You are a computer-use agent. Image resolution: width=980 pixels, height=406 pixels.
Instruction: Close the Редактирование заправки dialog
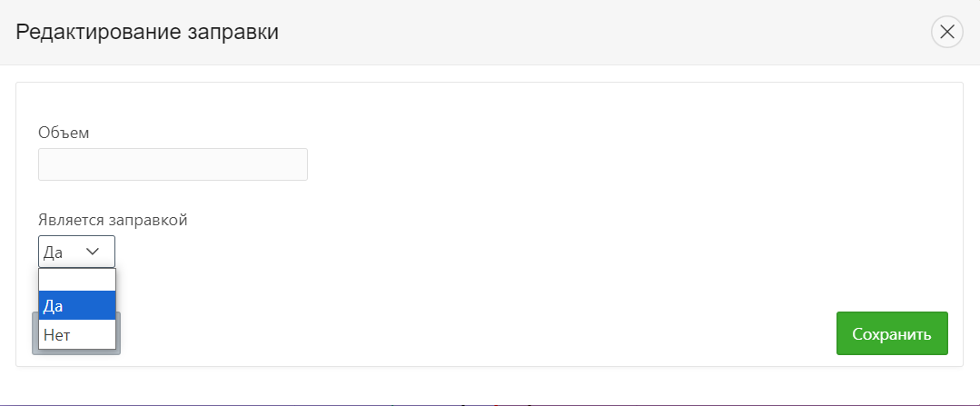946,33
